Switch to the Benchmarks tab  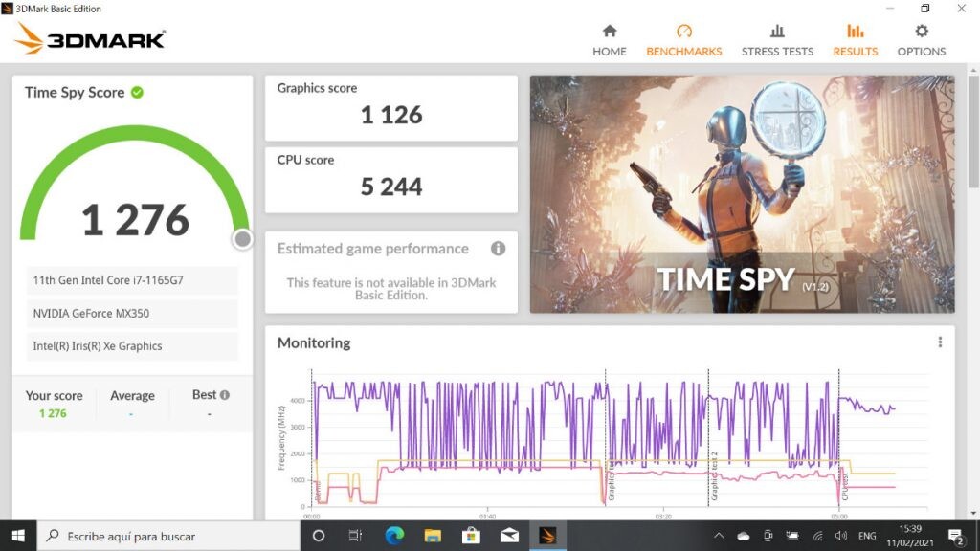coord(683,40)
